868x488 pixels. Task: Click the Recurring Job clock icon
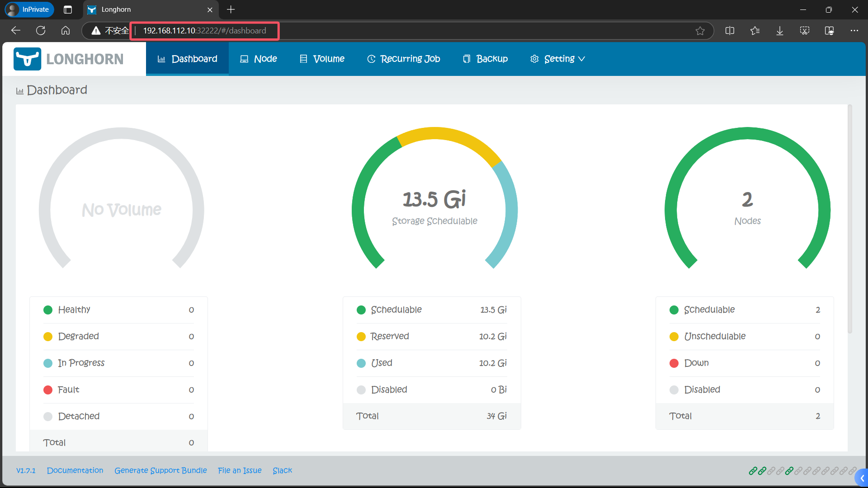(371, 59)
